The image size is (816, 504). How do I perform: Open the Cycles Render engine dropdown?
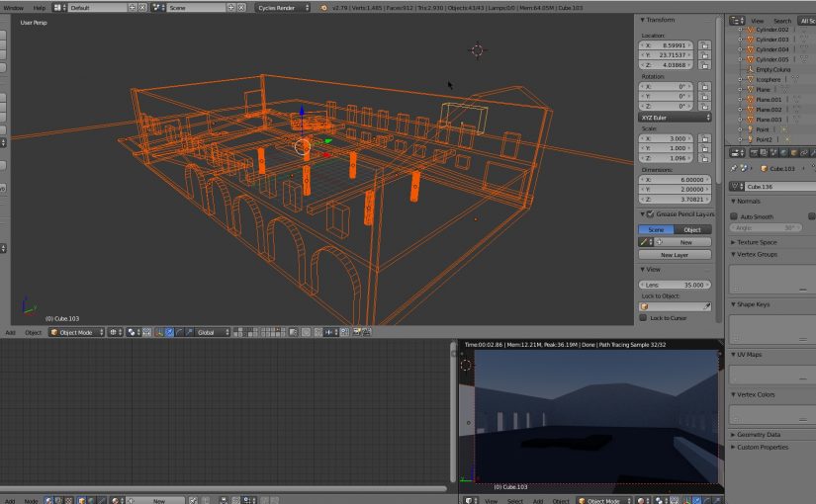pyautogui.click(x=282, y=7)
